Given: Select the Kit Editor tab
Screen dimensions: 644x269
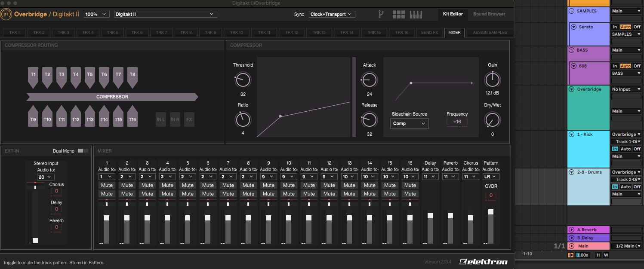Looking at the screenshot, I should (453, 14).
